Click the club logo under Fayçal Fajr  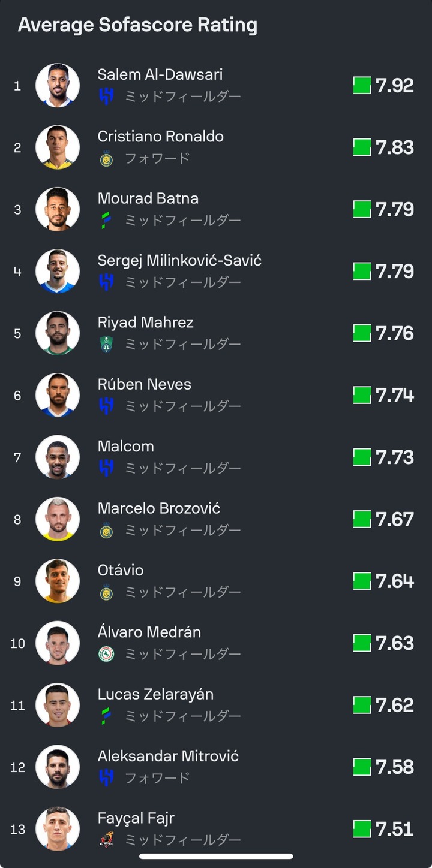106,840
